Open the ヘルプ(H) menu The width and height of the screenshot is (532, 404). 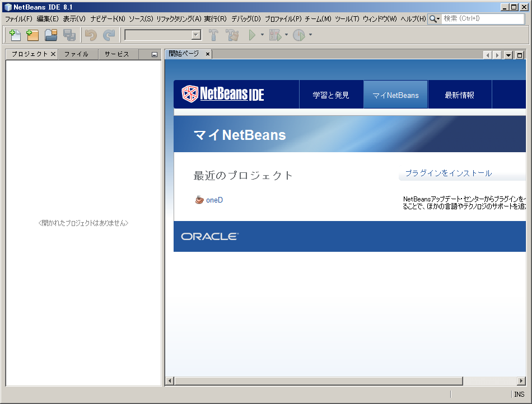413,19
